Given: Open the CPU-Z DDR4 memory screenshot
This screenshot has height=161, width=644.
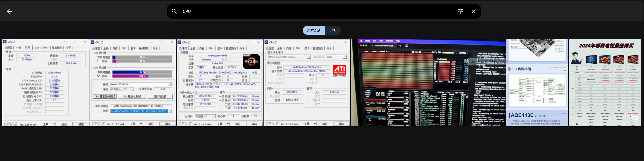Looking at the screenshot, I should point(46,83).
